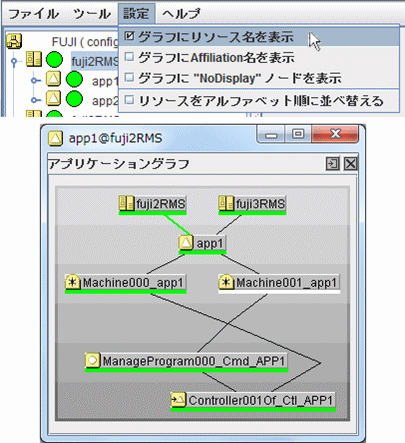Close the アプリケーショングラフ panel
This screenshot has width=405, height=443.
[351, 164]
